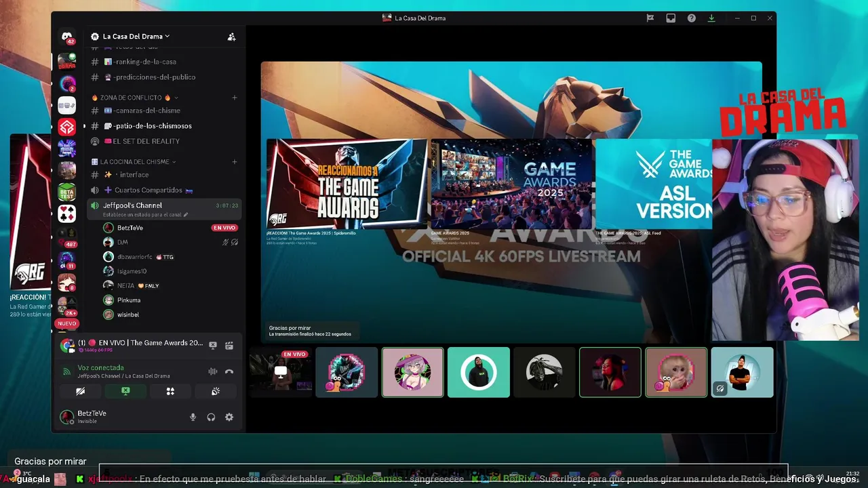Click the invite people icon beside the server name
Image resolution: width=868 pixels, height=488 pixels.
[x=231, y=37]
